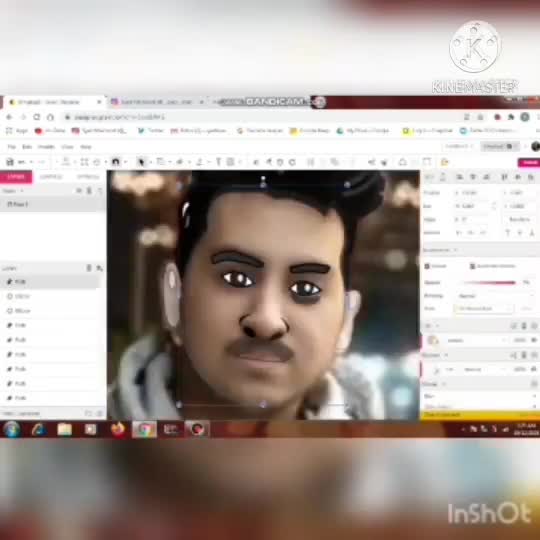The width and height of the screenshot is (540, 540).
Task: Click the save icon in the toolbar
Action: click(x=10, y=162)
